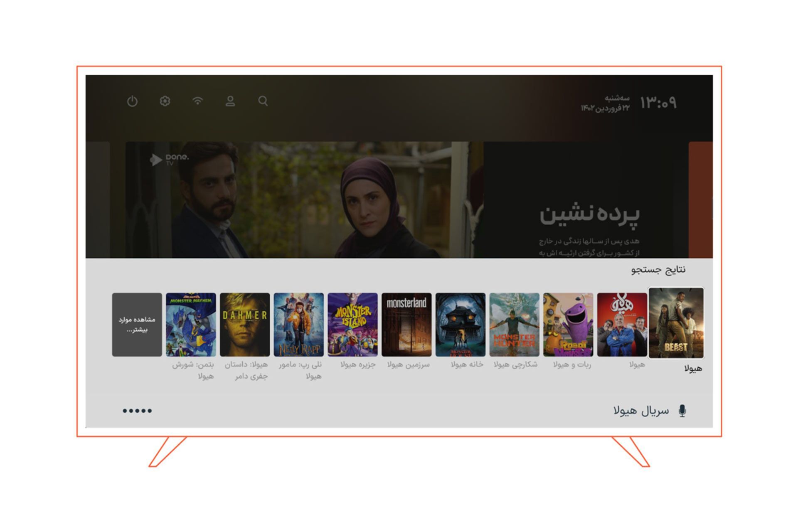798x532 pixels.
Task: Open the Batman Monster Mayhem poster
Action: (x=191, y=325)
